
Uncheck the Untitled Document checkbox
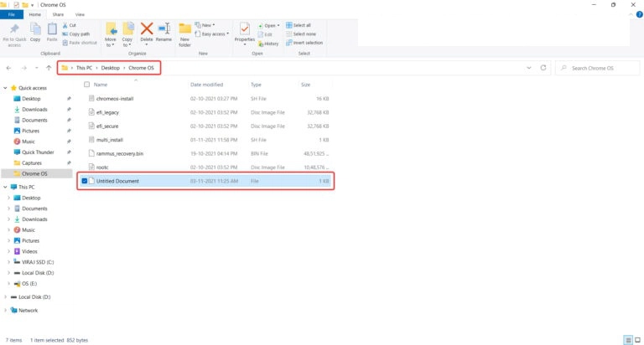(85, 181)
